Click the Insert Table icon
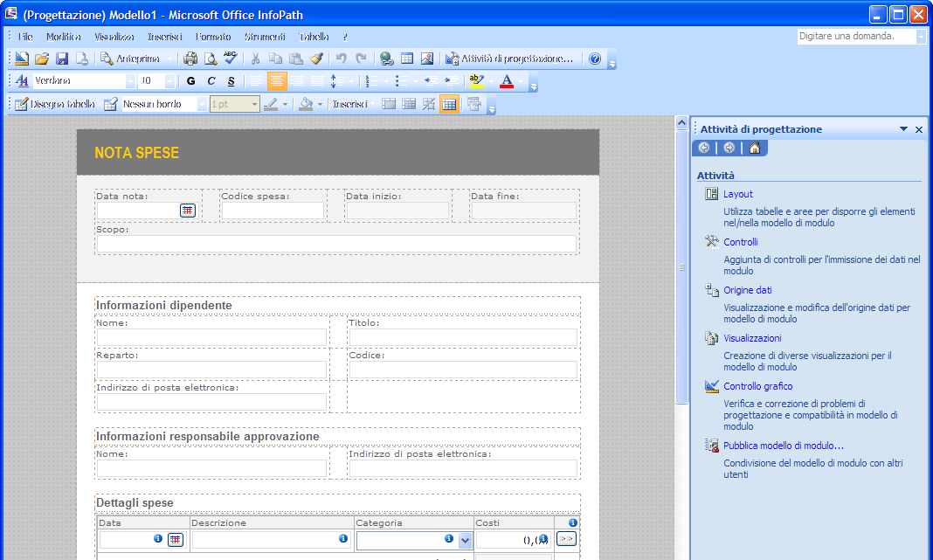Screen dimensions: 933x560 [407, 59]
